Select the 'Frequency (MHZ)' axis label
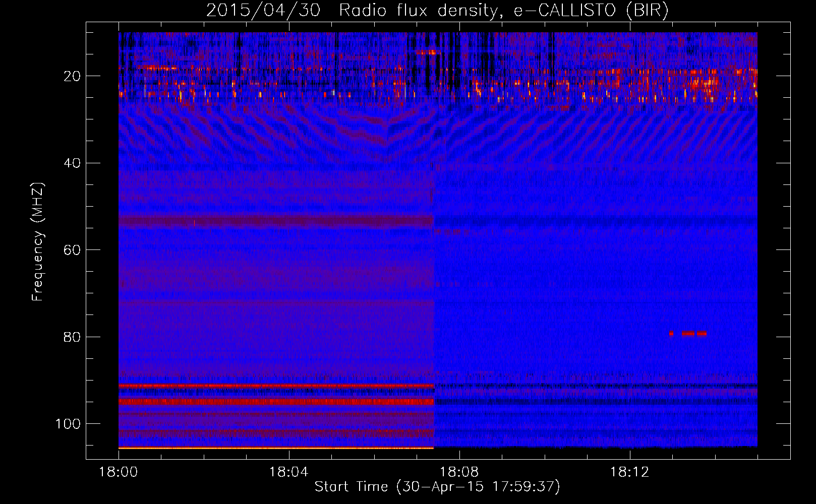Screen dimensions: 816x504 [38, 242]
